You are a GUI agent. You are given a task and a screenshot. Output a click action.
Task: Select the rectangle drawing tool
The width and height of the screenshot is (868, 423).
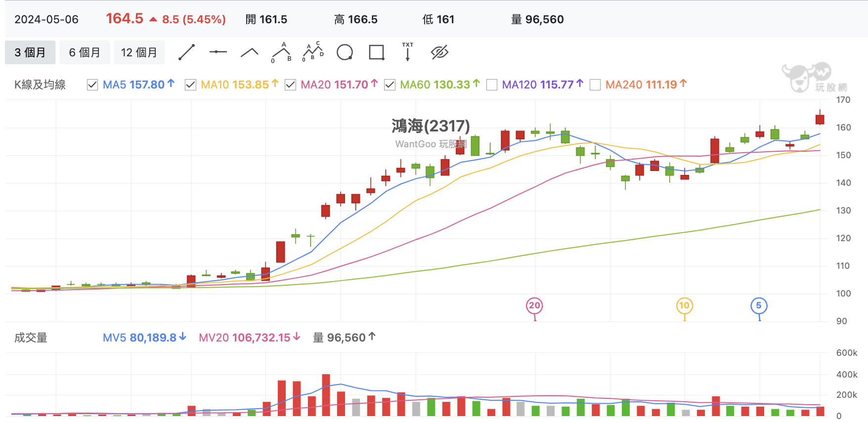pyautogui.click(x=377, y=52)
